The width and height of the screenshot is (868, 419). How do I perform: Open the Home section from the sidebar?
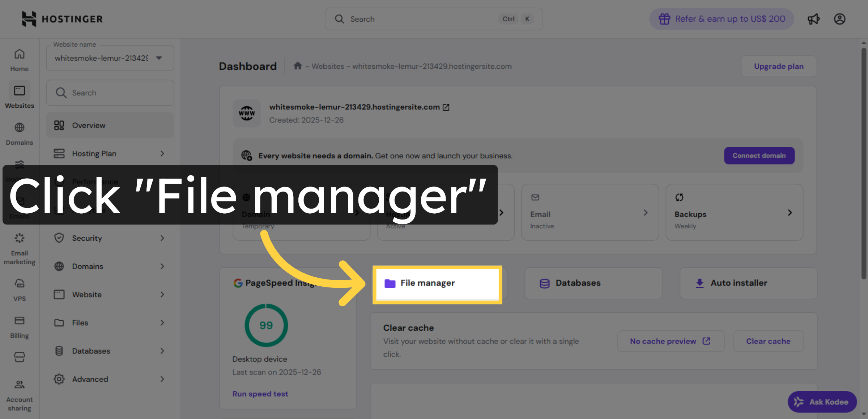(19, 59)
